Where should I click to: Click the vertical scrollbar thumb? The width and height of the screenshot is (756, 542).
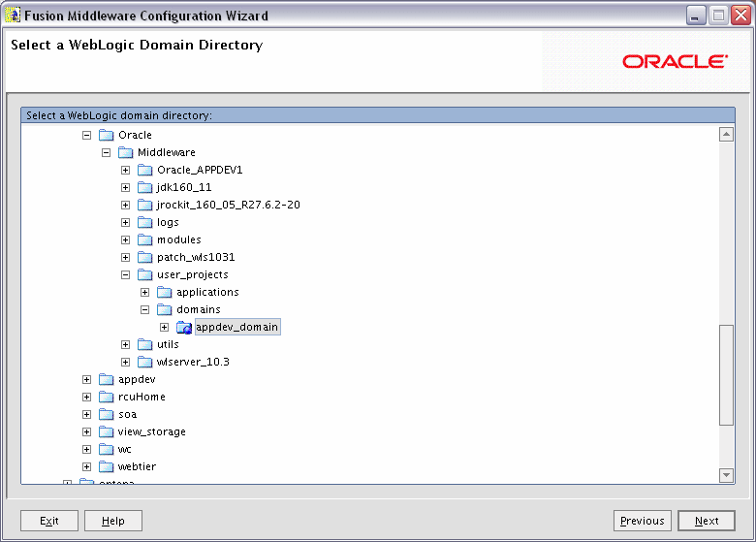pos(726,375)
